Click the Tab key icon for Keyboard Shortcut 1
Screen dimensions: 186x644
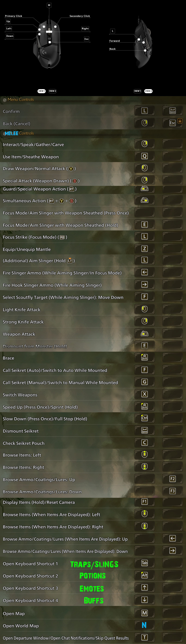point(145,563)
